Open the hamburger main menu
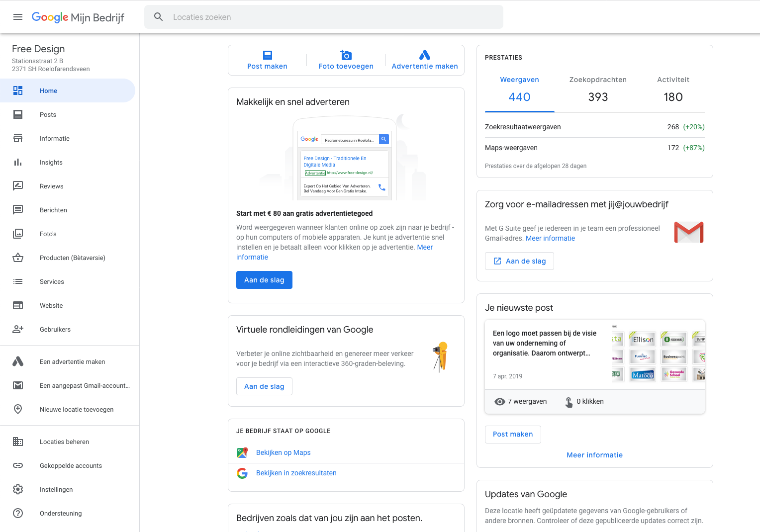 [x=18, y=17]
